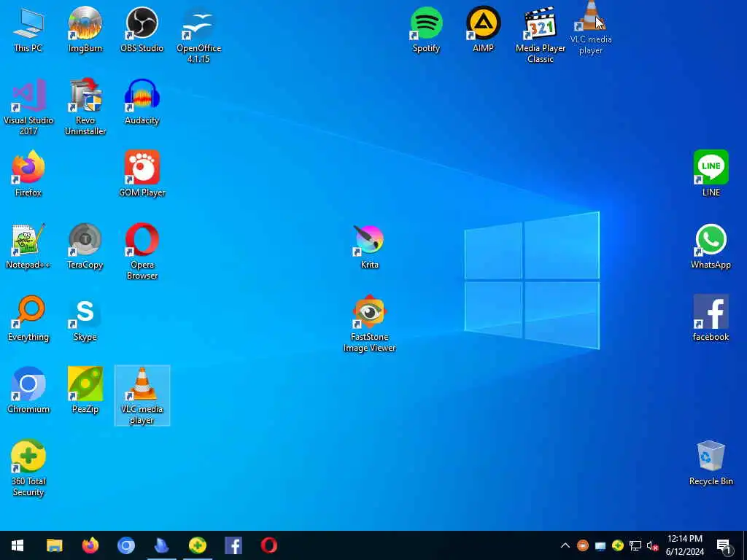Launch Firefox from the taskbar
The width and height of the screenshot is (747, 560).
coord(90,545)
